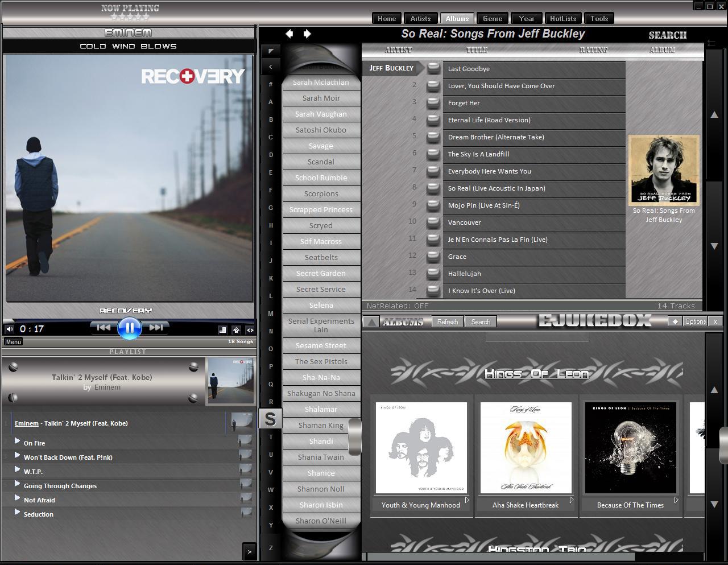Open the Kings Of Leon artist link
The width and height of the screenshot is (728, 565).
click(536, 373)
